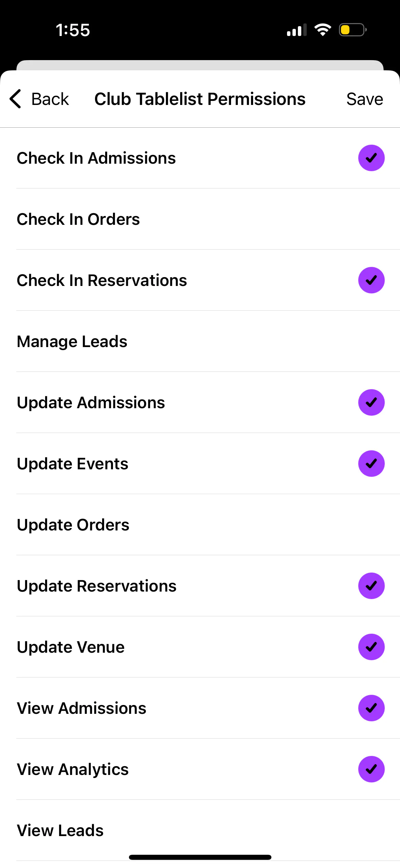Screen dimensions: 400x868
Task: Tap the back chevron arrow
Action: pyautogui.click(x=16, y=99)
